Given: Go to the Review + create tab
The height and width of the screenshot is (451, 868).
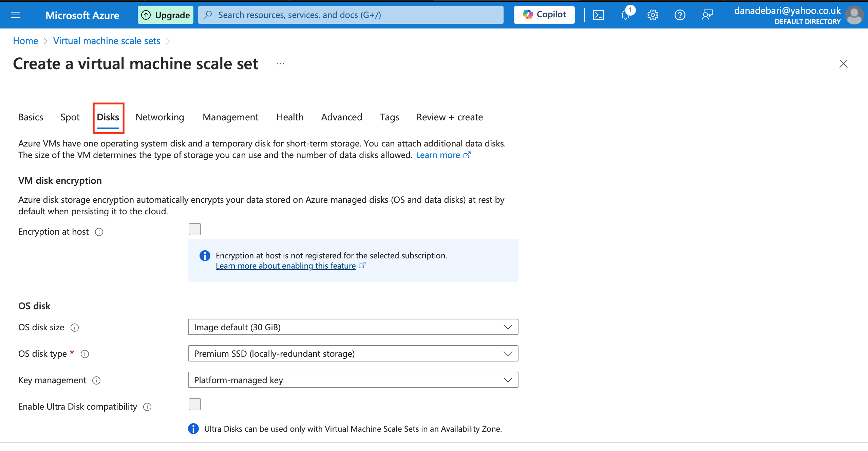Looking at the screenshot, I should (450, 117).
